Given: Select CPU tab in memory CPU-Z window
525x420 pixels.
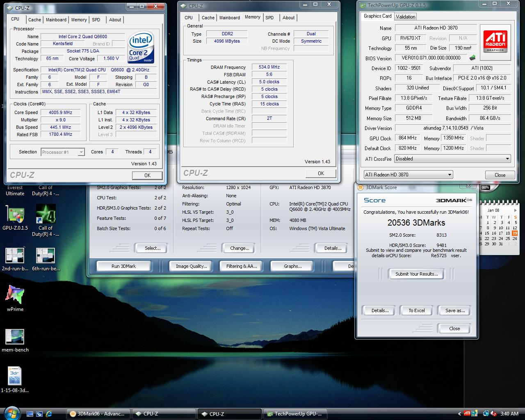Looking at the screenshot, I should click(189, 18).
